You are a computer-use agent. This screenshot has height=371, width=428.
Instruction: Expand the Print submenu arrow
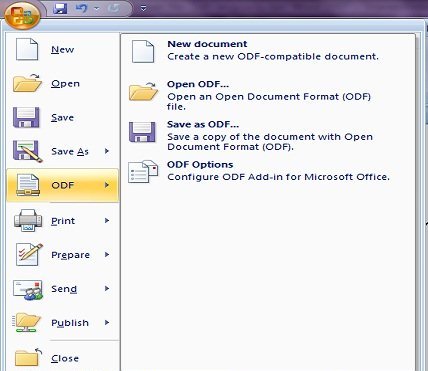point(107,220)
